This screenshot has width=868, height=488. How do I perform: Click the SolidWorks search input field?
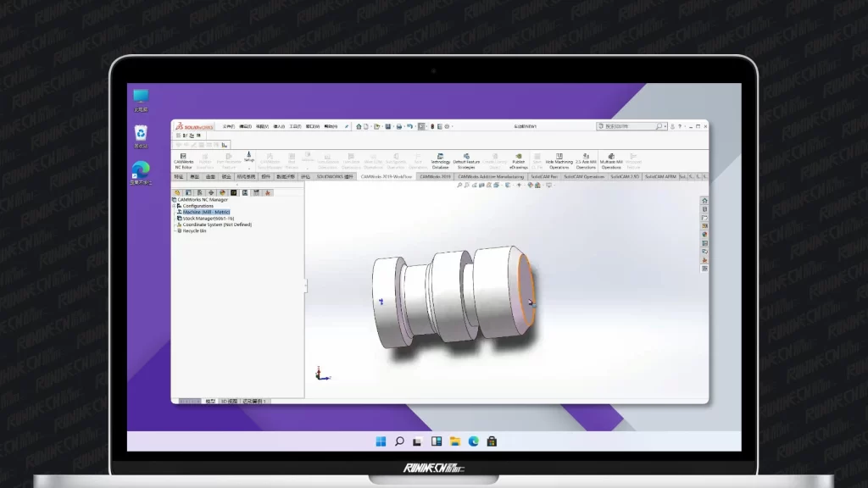click(x=627, y=126)
